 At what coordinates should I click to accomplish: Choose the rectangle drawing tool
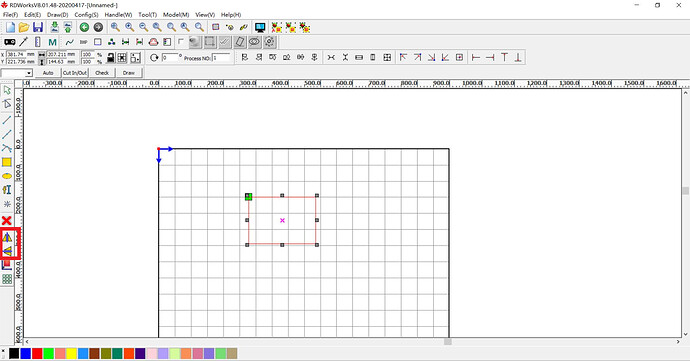coord(7,162)
